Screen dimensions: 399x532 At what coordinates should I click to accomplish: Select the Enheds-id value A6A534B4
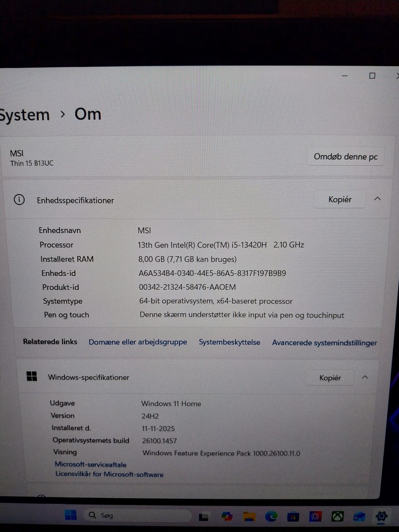pos(212,273)
